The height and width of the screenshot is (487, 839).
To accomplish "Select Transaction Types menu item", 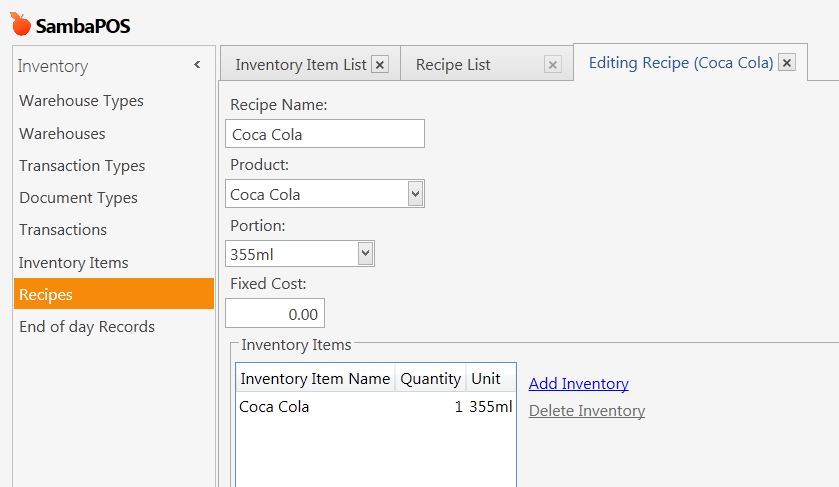I will pyautogui.click(x=82, y=166).
